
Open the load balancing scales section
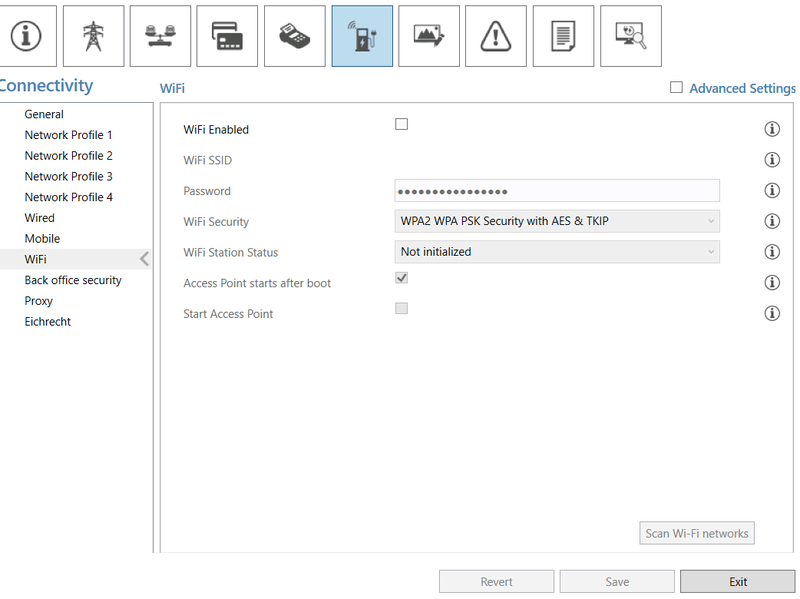click(x=160, y=36)
